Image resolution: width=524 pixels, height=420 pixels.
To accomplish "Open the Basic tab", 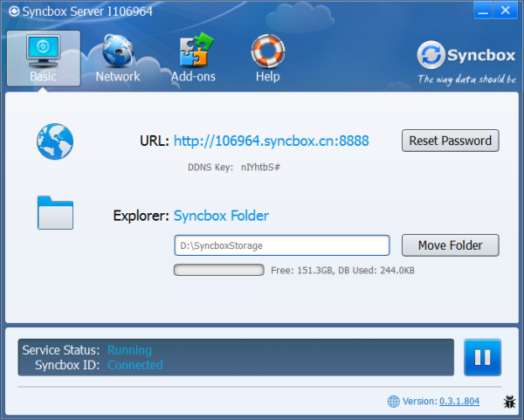I will click(x=44, y=59).
